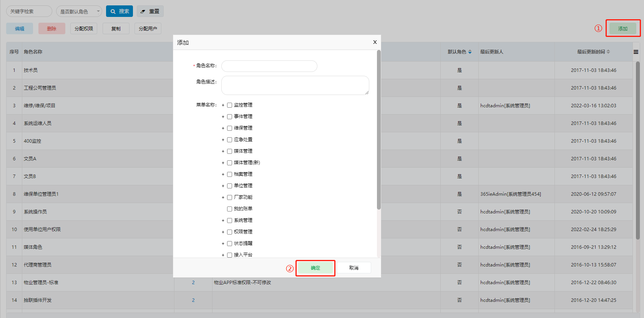
Task: Select the 系统运维人员 role row
Action: point(319,123)
